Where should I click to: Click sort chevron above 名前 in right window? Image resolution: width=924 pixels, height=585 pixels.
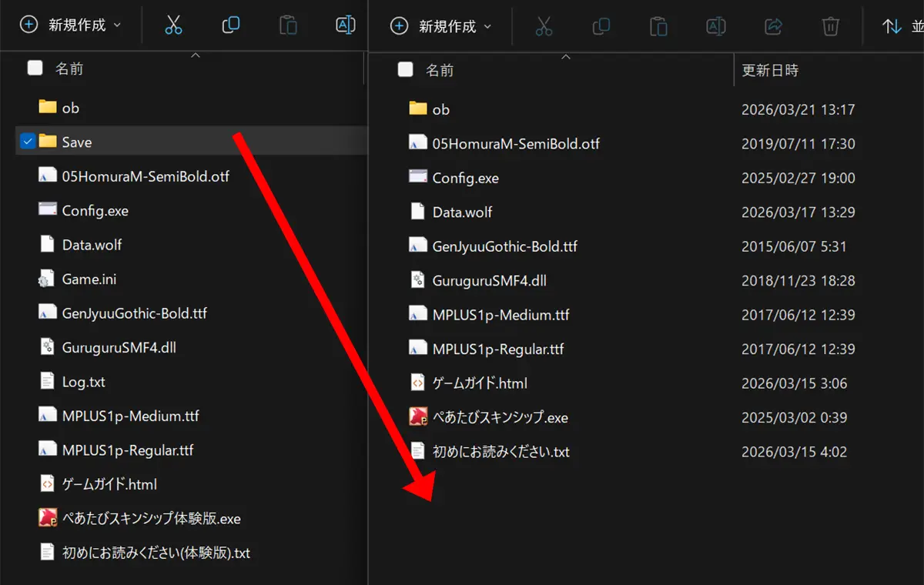[x=566, y=57]
